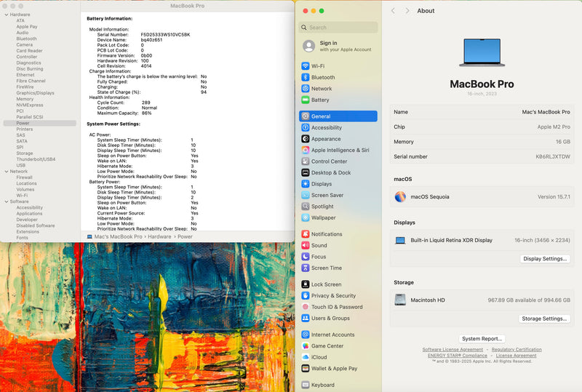The height and width of the screenshot is (392, 582).
Task: Open the System Report… button
Action: point(482,339)
